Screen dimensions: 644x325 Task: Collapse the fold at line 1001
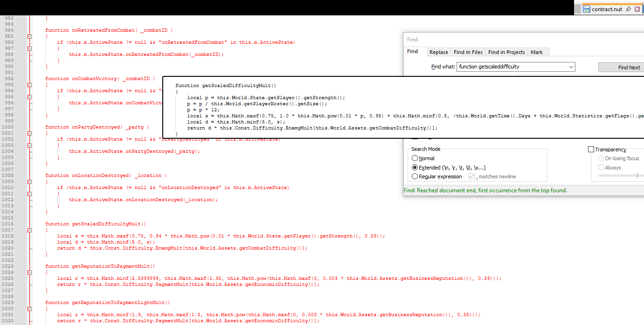[29, 133]
